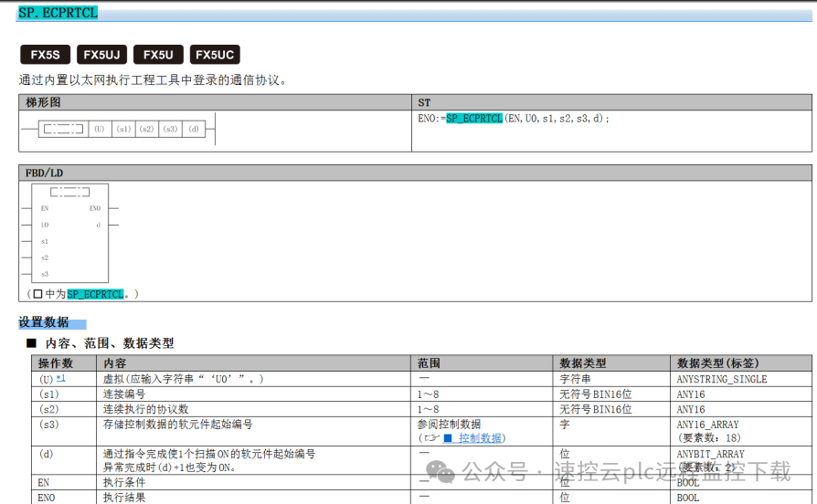817x504 pixels.
Task: Click the 执行条件 description cell
Action: pos(254,482)
